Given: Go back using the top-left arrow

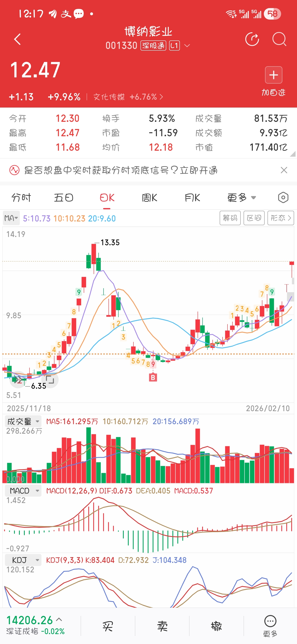Looking at the screenshot, I should [x=17, y=39].
